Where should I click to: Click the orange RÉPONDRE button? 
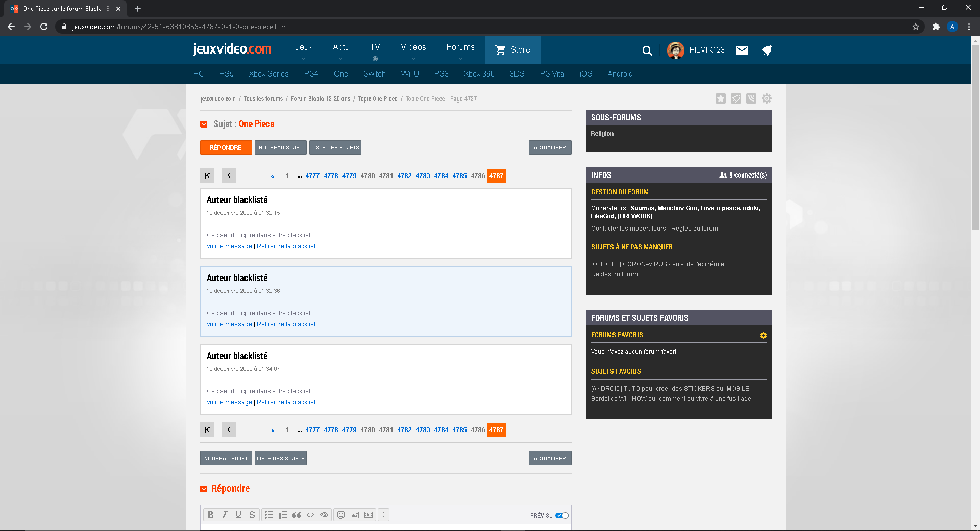pos(226,147)
